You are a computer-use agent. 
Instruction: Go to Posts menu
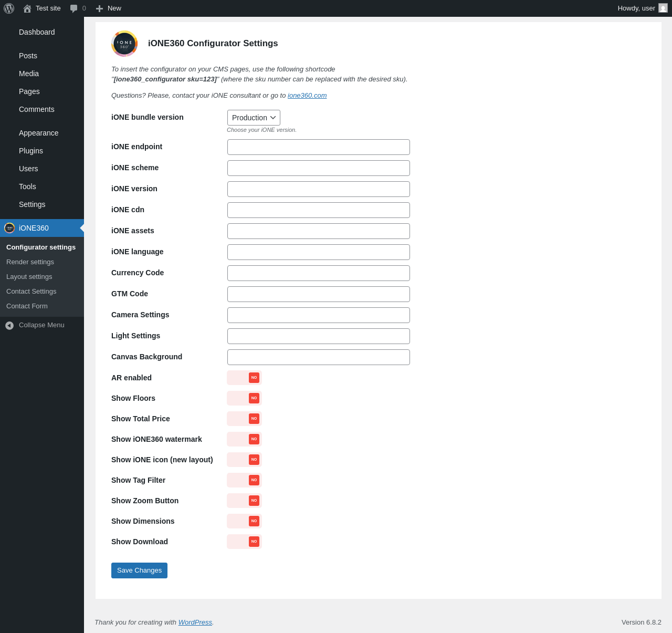(42, 56)
